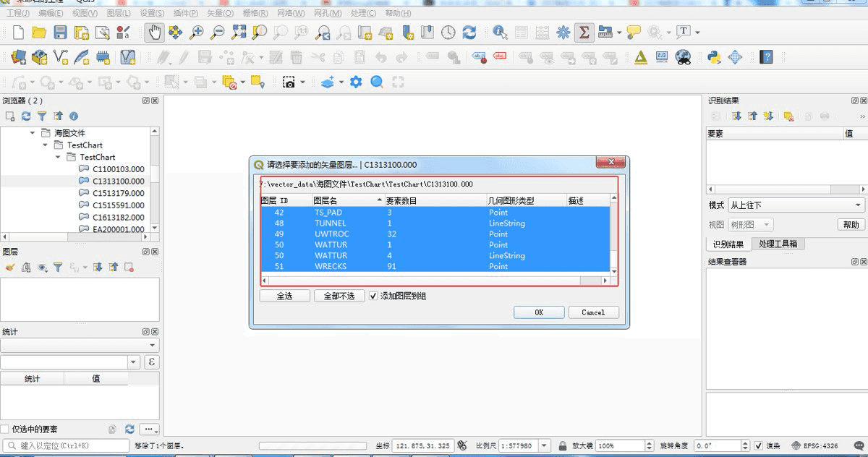This screenshot has height=457, width=868.
Task: Confirm with the OK button
Action: [539, 312]
